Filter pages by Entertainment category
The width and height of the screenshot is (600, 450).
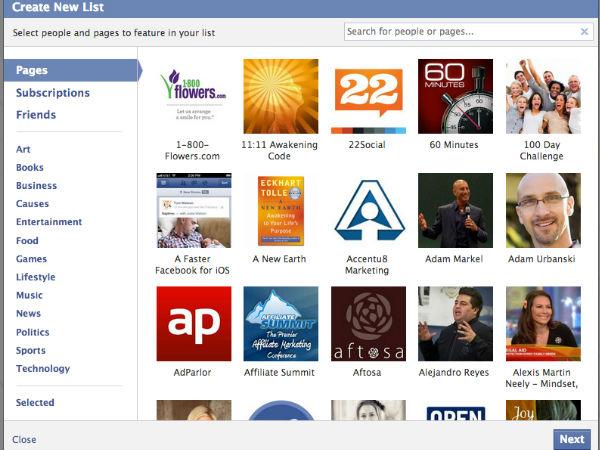(x=48, y=222)
